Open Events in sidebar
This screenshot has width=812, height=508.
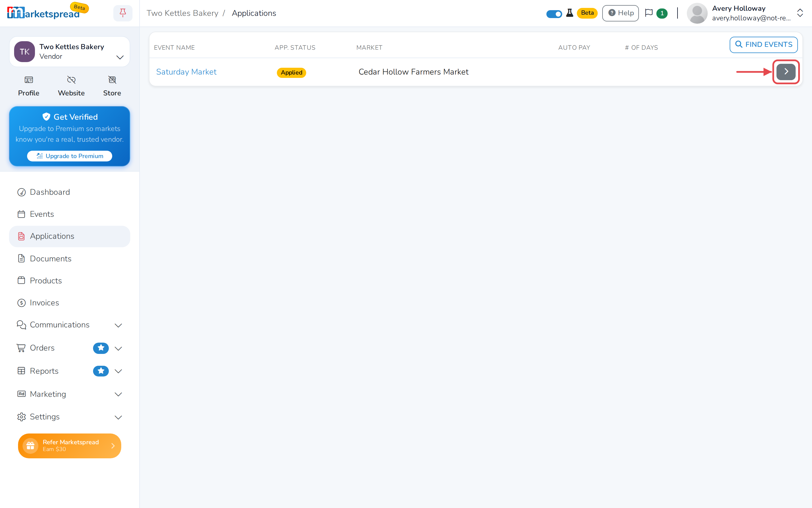[x=69, y=214]
